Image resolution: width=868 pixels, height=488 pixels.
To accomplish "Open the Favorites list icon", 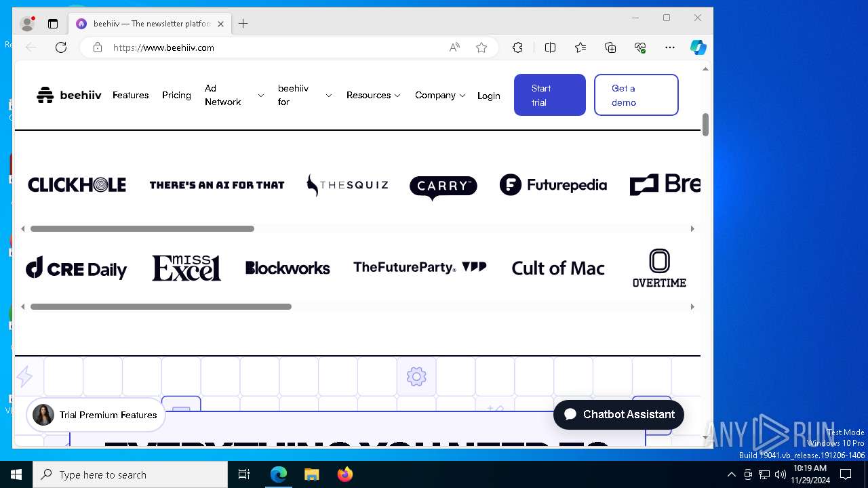I will (x=580, y=47).
